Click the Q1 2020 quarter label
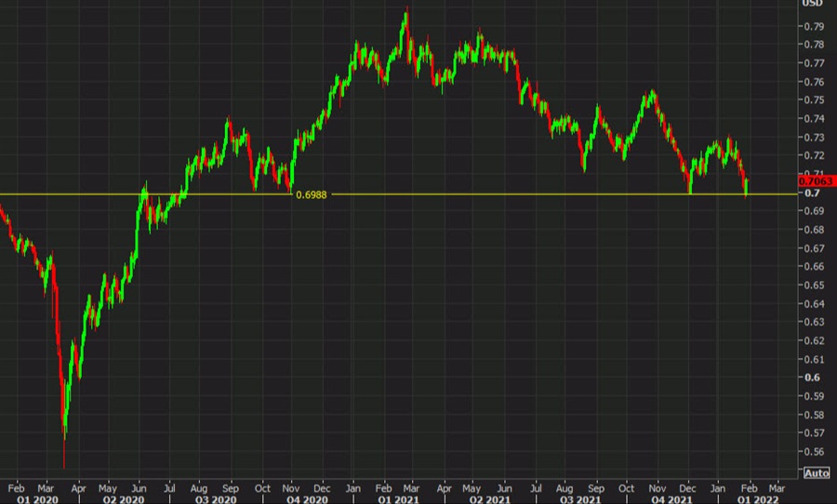The height and width of the screenshot is (504, 837). click(37, 499)
